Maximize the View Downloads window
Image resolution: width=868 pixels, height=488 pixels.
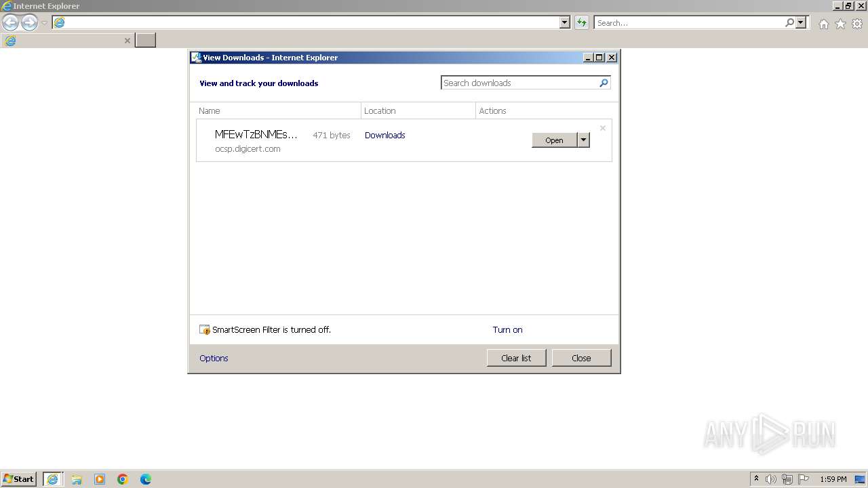599,58
